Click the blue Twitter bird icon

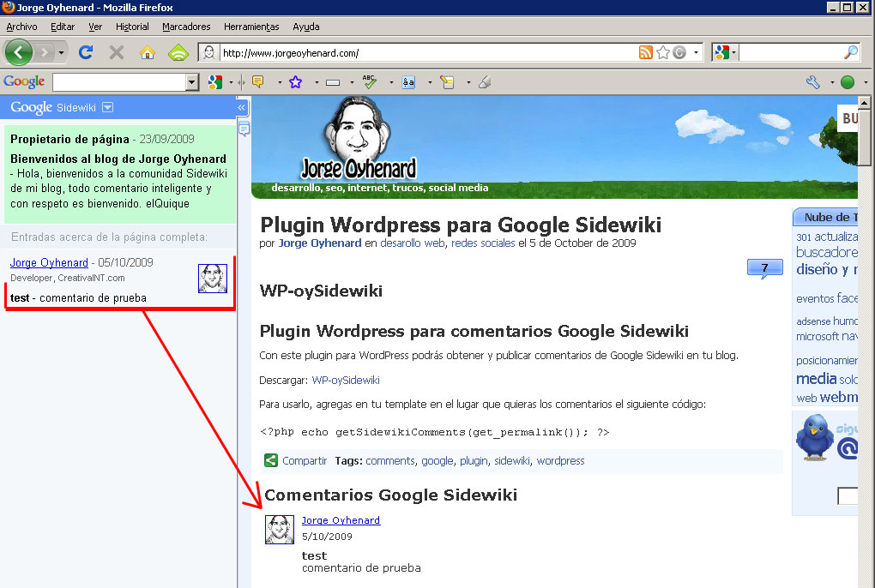tap(814, 436)
